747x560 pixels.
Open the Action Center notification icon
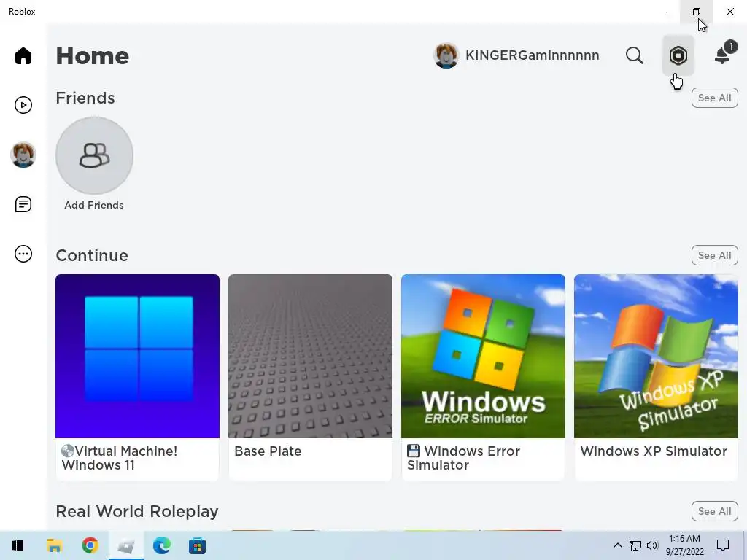[723, 545]
